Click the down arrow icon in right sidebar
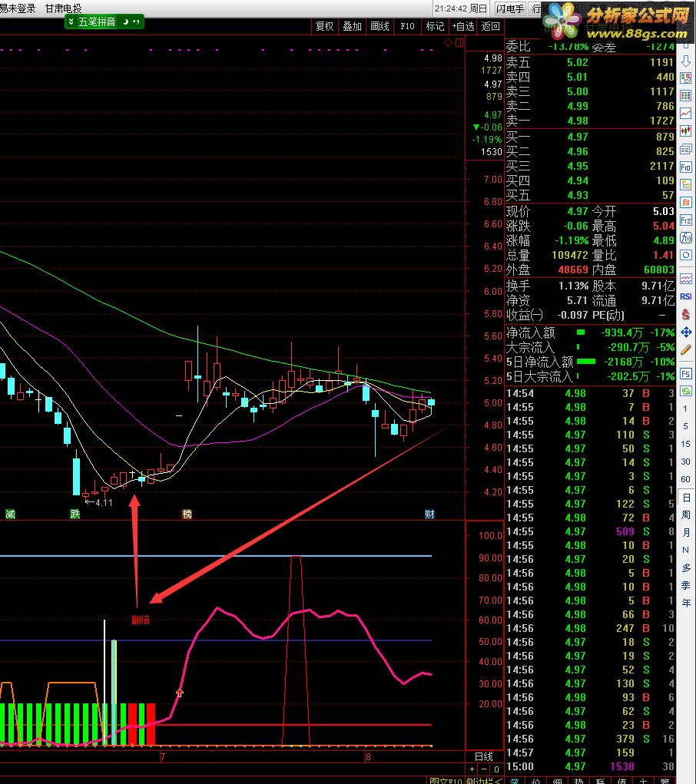The width and height of the screenshot is (696, 784). (685, 62)
